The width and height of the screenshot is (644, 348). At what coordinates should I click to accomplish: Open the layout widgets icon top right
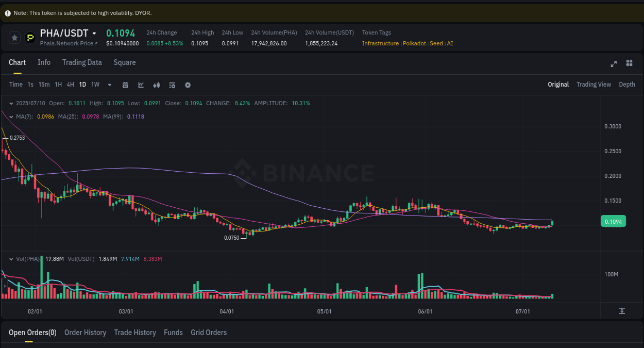click(629, 64)
